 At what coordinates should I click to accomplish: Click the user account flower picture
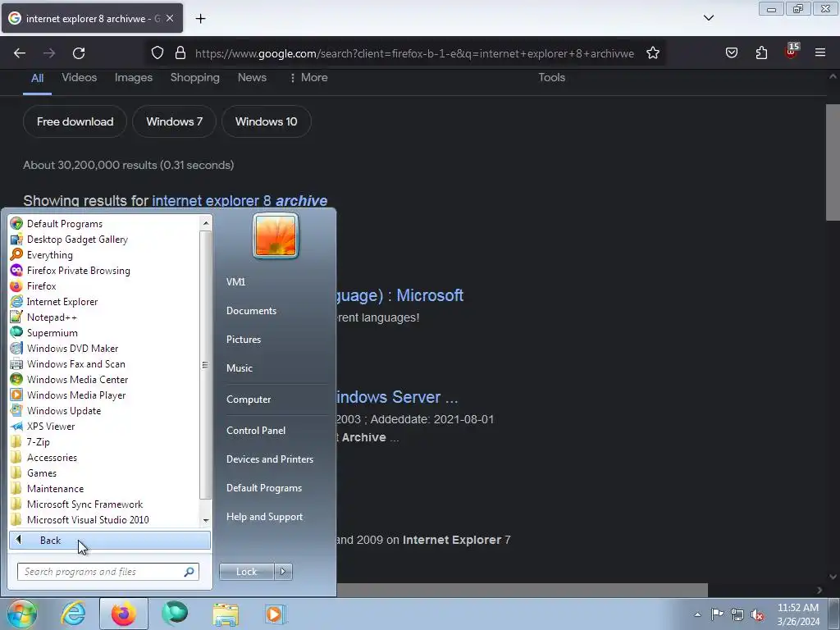276,235
